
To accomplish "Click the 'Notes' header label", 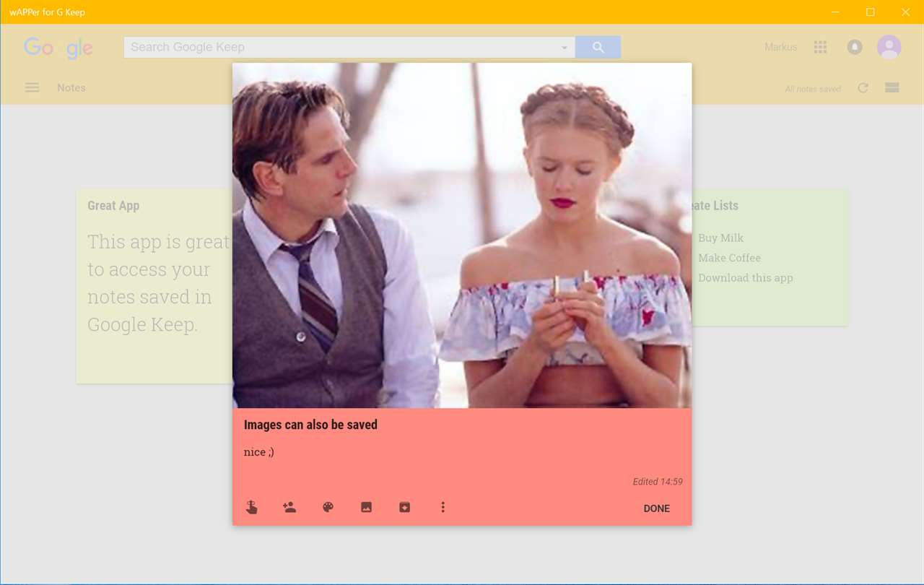I will (71, 87).
